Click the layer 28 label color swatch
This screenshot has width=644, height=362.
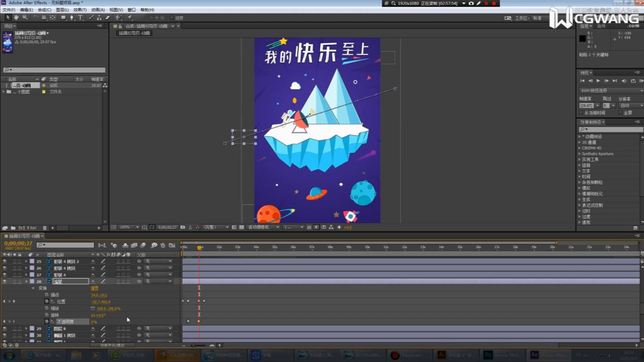(32, 281)
